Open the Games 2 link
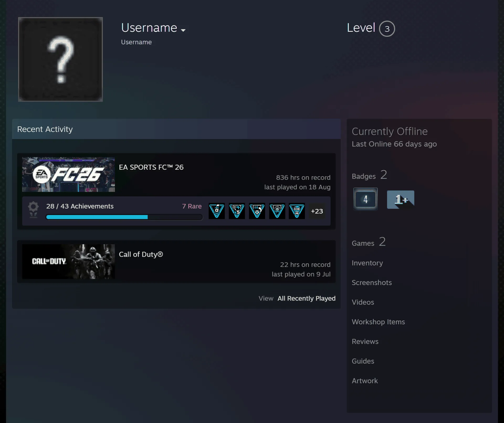 (369, 242)
